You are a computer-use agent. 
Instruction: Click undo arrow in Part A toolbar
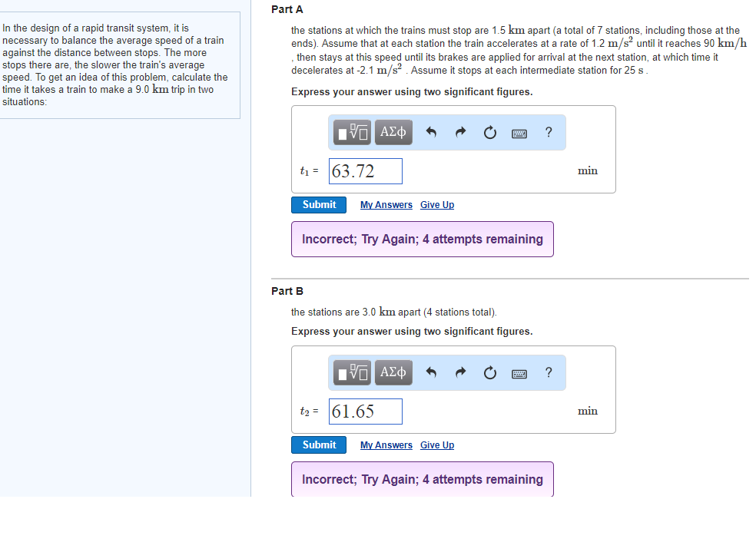point(431,133)
